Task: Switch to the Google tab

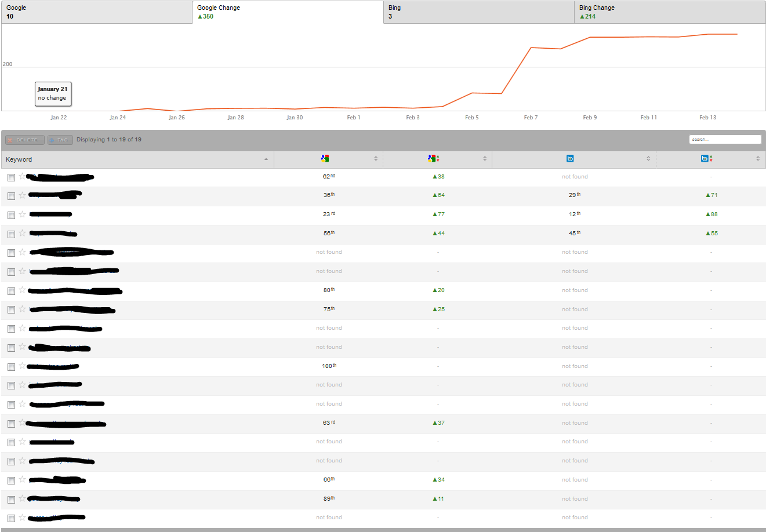Action: (x=96, y=12)
